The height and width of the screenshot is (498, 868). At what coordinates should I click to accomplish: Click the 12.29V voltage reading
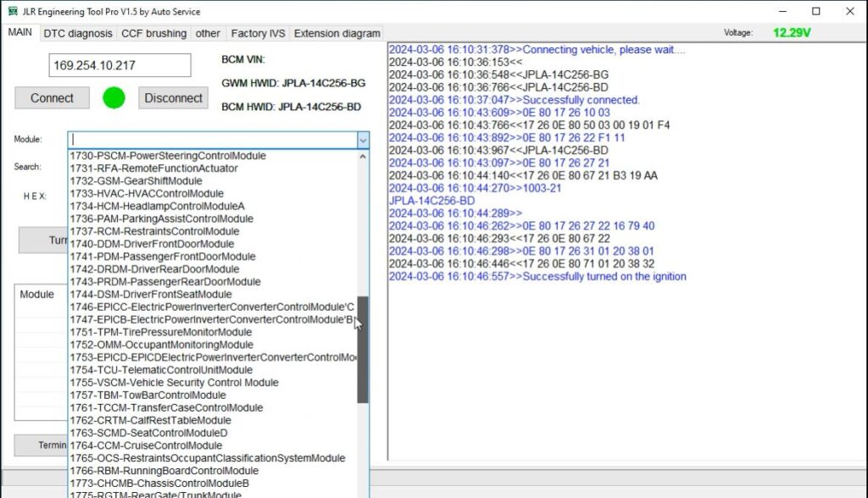tap(792, 33)
